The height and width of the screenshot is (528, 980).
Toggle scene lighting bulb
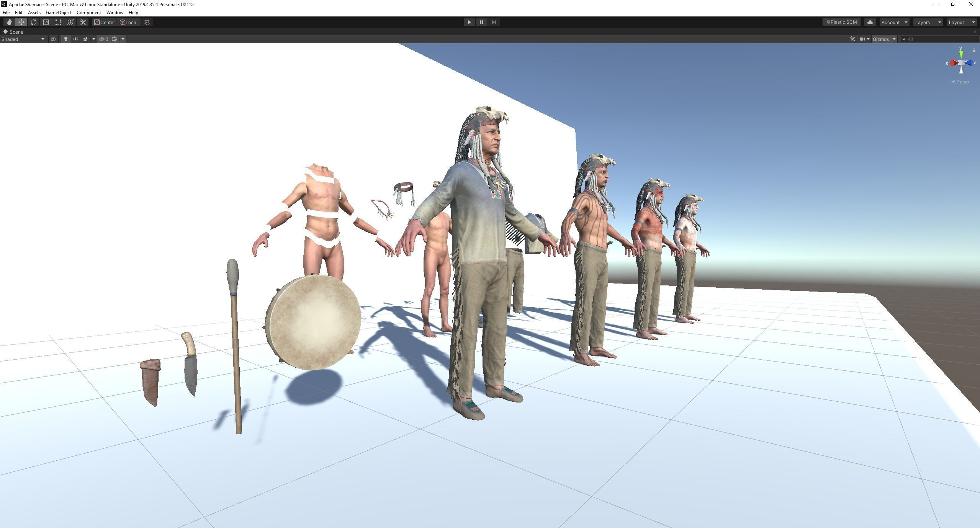pos(65,39)
